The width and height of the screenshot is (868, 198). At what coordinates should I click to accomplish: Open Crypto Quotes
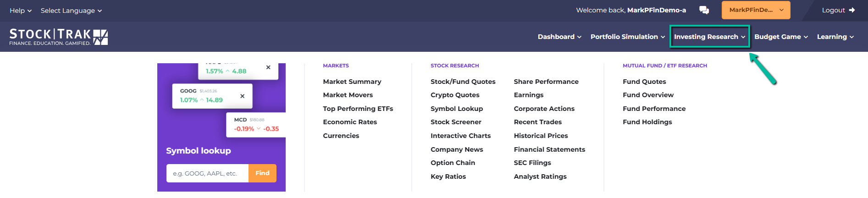[455, 95]
